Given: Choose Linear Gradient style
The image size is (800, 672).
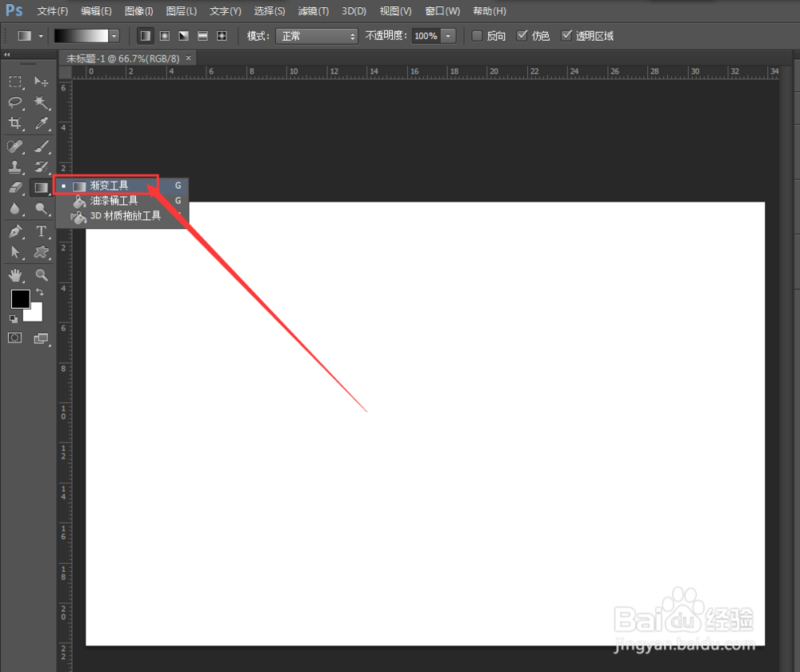Looking at the screenshot, I should (146, 36).
